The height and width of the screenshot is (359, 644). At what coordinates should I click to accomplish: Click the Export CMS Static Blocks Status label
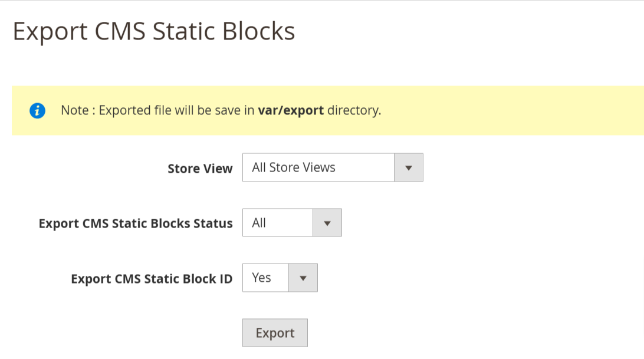tap(135, 223)
